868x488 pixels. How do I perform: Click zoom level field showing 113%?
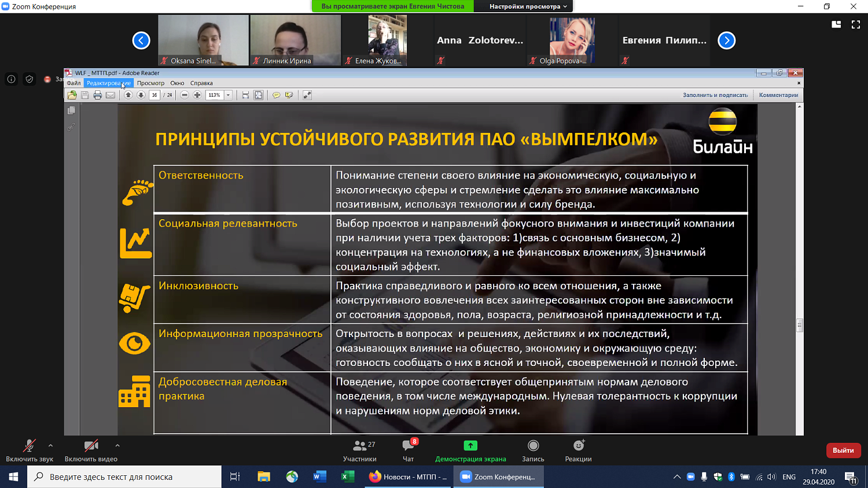pyautogui.click(x=215, y=95)
